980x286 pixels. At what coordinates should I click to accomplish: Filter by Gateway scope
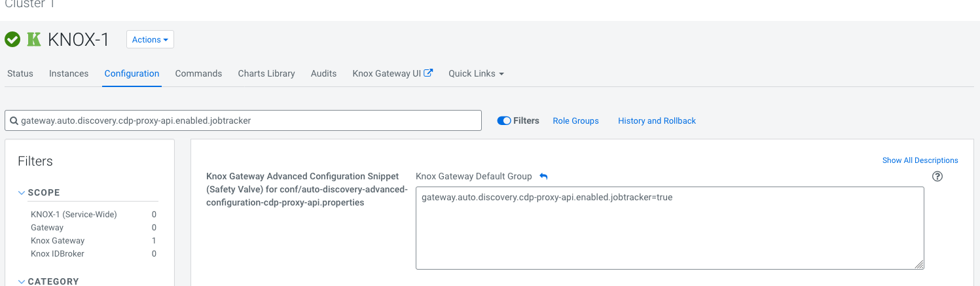47,227
